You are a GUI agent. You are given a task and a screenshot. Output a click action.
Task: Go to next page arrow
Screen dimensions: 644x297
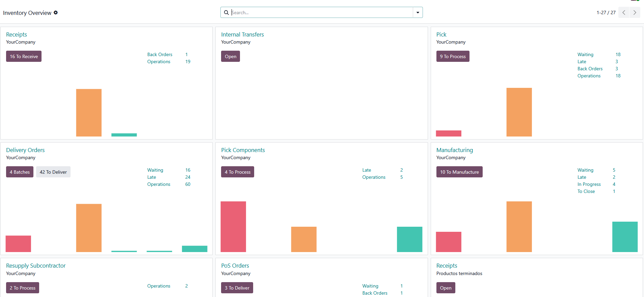[635, 13]
